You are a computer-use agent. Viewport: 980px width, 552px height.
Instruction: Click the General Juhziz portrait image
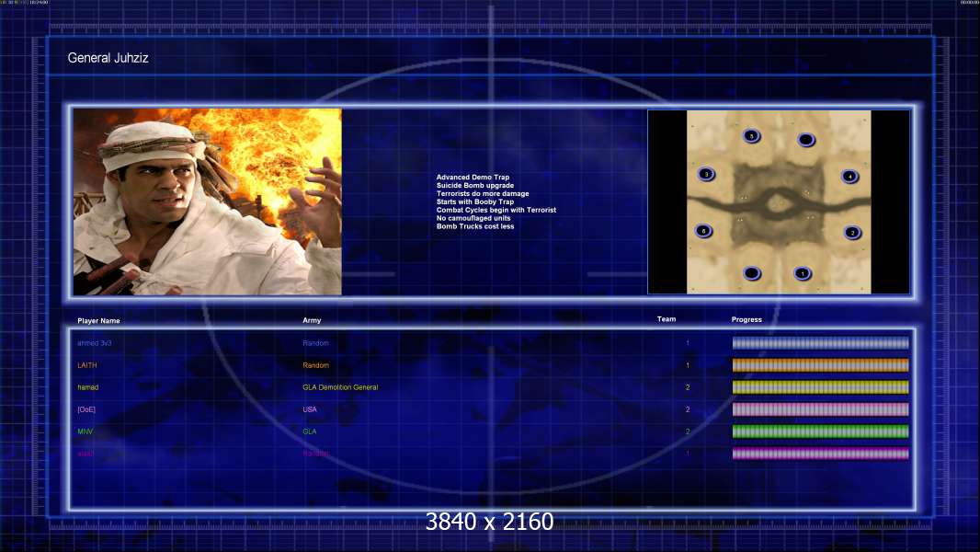[208, 201]
